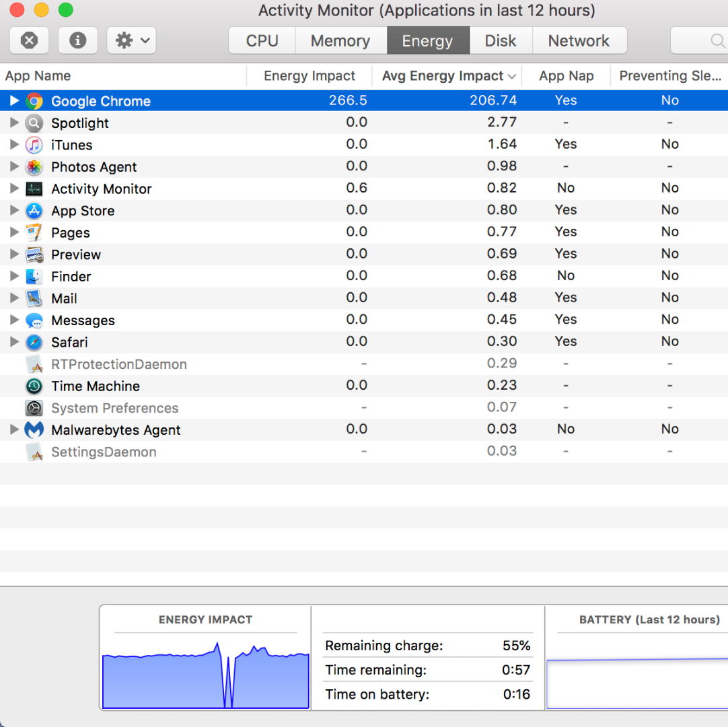Click the Malwarebytes Agent icon

coord(34,429)
